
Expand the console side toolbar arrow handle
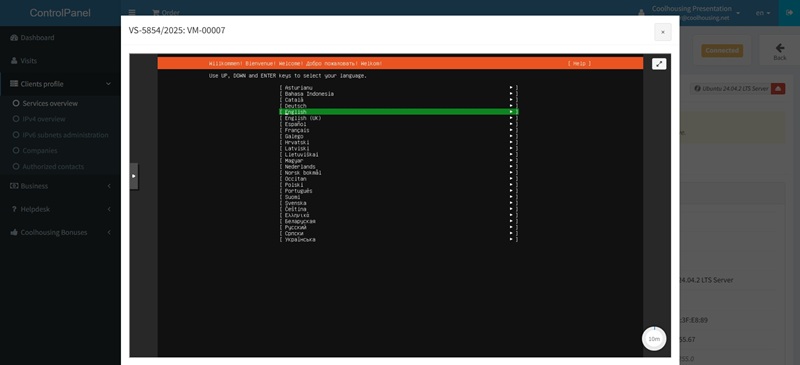click(x=134, y=176)
